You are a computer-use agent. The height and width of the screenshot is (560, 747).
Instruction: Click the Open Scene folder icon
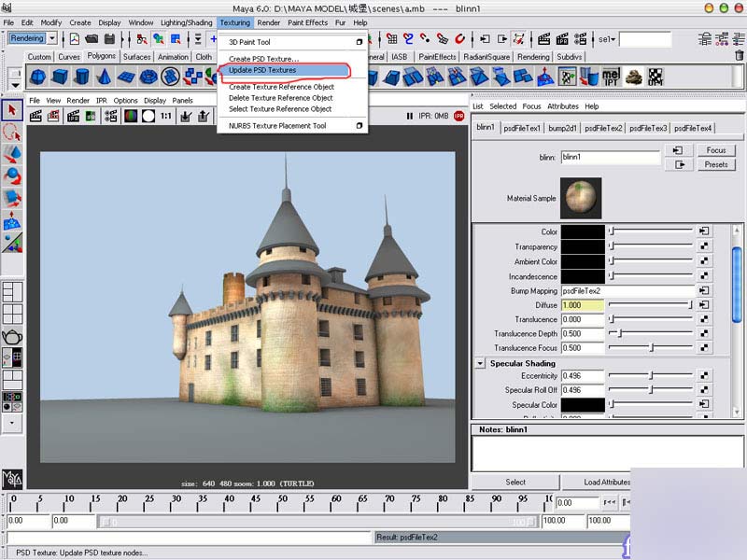(x=92, y=39)
